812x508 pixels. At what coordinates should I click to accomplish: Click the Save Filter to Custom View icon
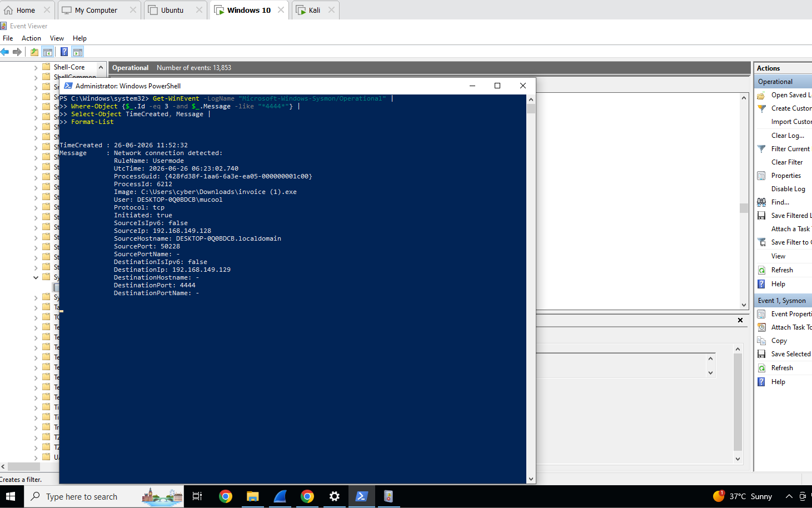click(761, 242)
